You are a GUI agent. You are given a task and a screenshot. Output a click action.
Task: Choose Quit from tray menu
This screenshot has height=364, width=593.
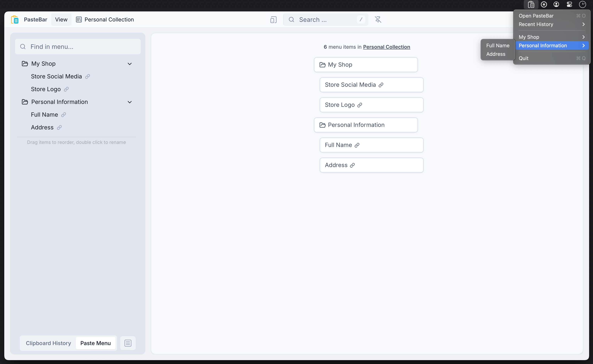[552, 58]
